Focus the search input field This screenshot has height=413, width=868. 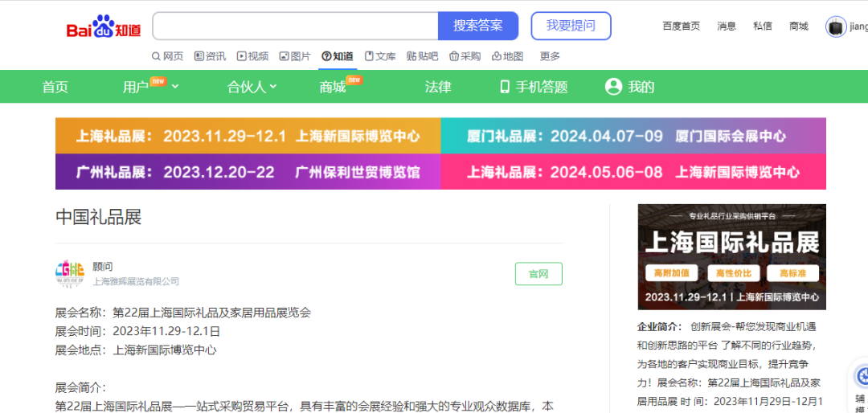[x=295, y=26]
